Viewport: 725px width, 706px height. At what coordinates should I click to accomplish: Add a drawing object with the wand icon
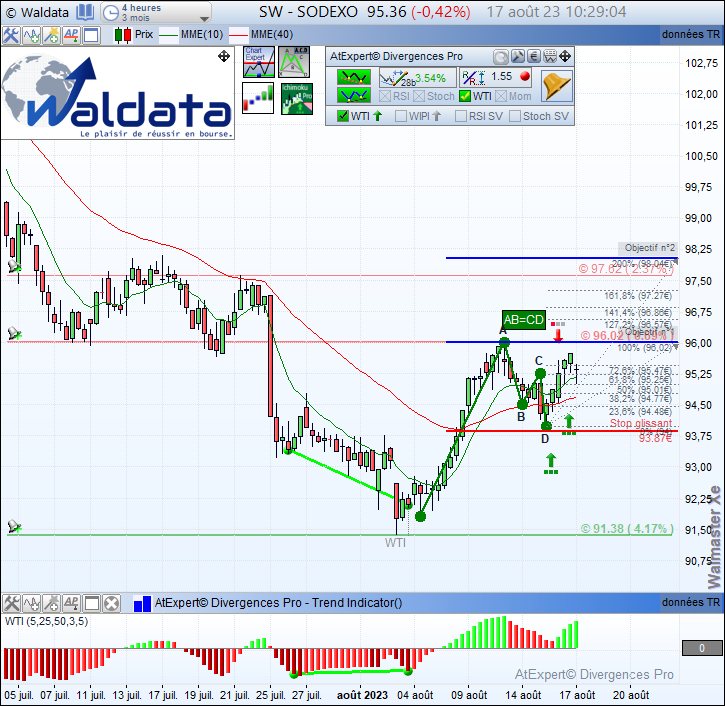[51, 35]
